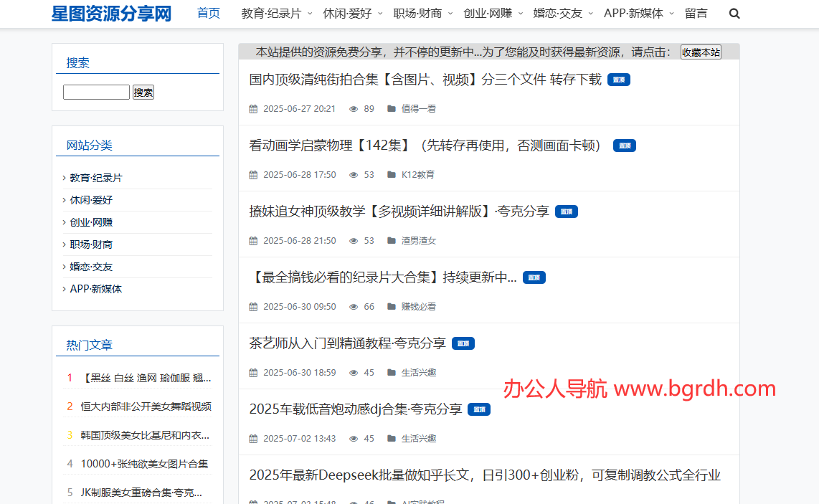
Task: Open 看动画学启蒙物理 article link
Action: click(x=425, y=146)
